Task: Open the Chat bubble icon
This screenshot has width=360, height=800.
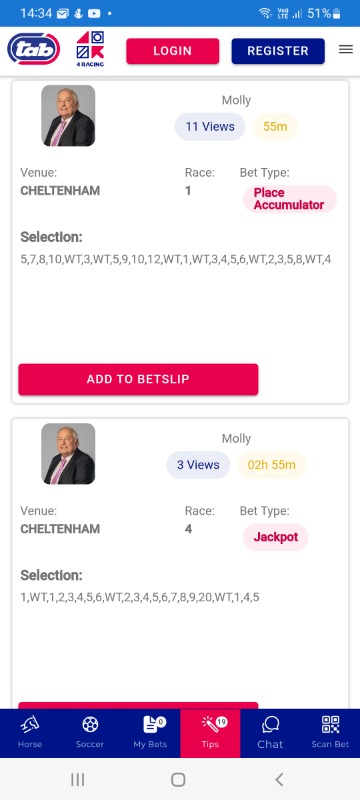Action: point(270,724)
